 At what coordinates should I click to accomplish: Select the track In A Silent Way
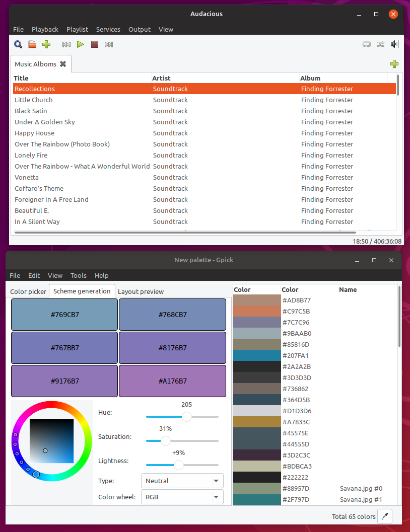204,221
